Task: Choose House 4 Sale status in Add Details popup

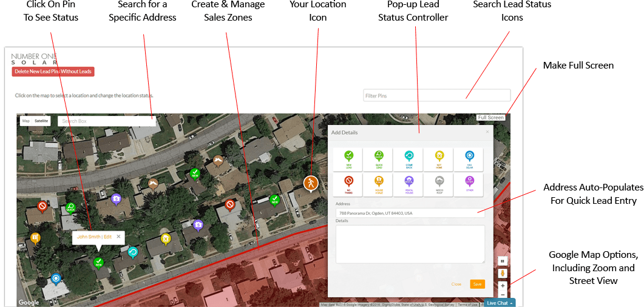Action: click(x=378, y=184)
